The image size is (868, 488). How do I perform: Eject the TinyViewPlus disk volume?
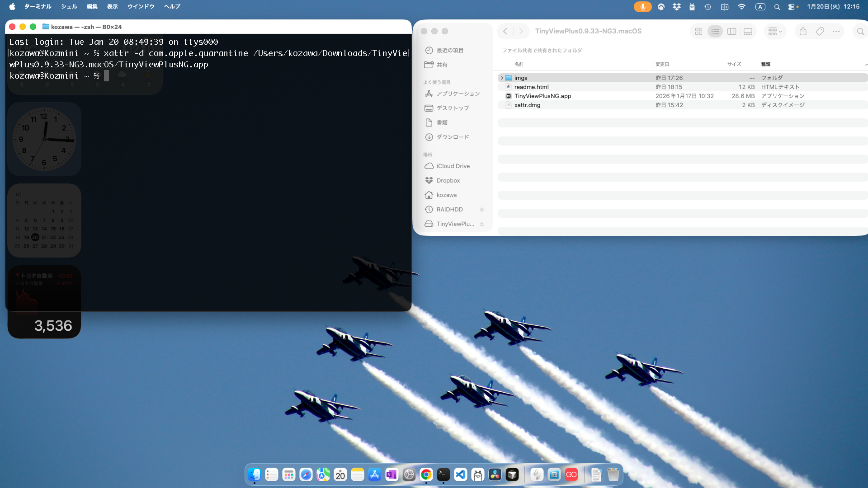481,224
